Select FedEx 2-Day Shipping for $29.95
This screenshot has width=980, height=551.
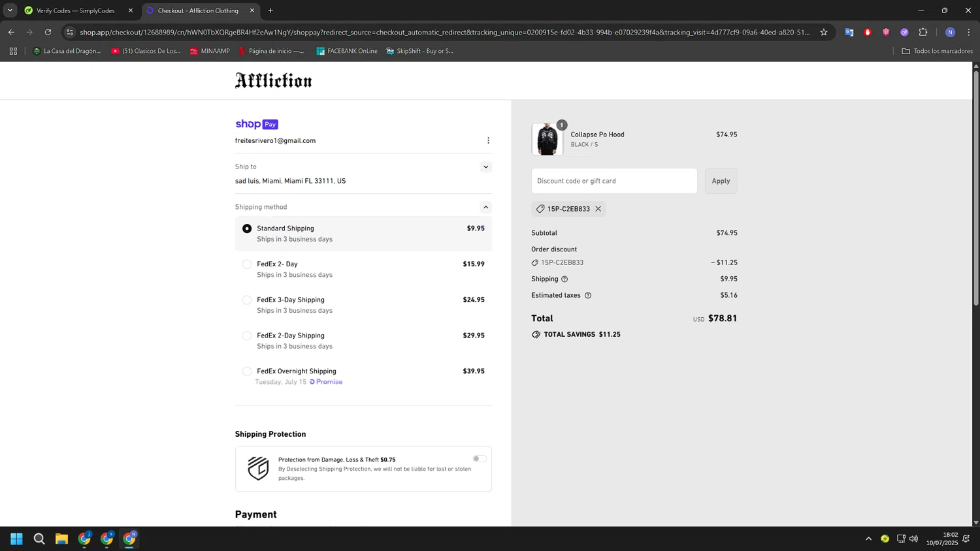(x=363, y=340)
